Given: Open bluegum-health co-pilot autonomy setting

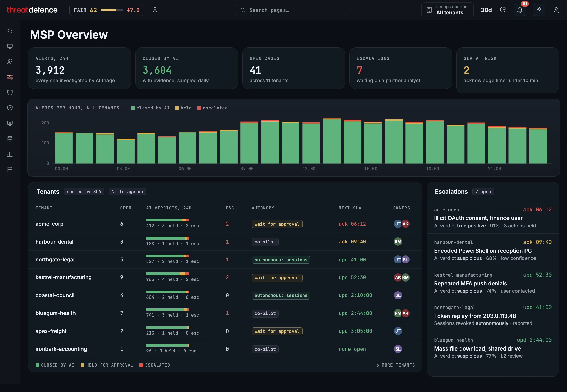Looking at the screenshot, I should (265, 313).
